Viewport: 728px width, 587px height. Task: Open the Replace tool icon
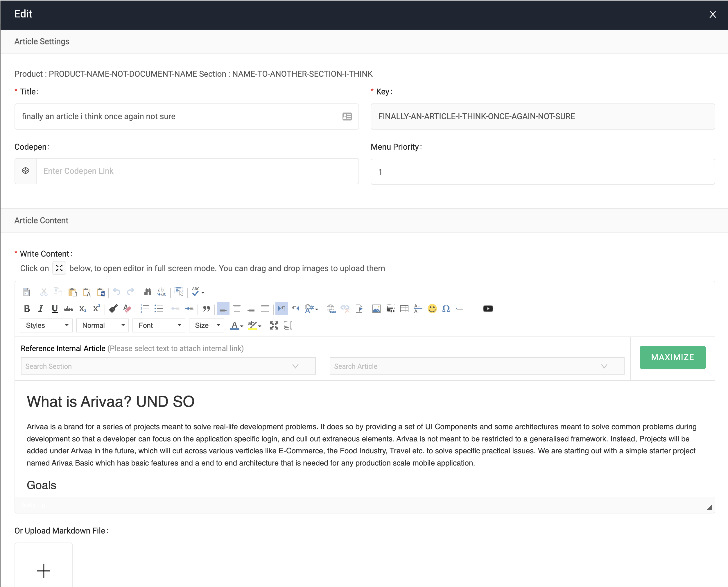tap(162, 291)
